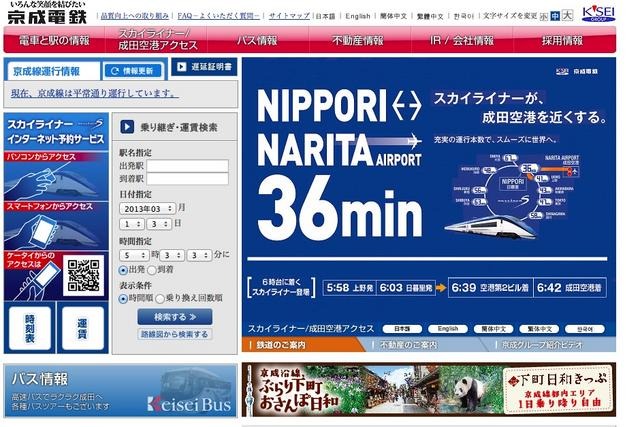Select the departure radio button

123,270
